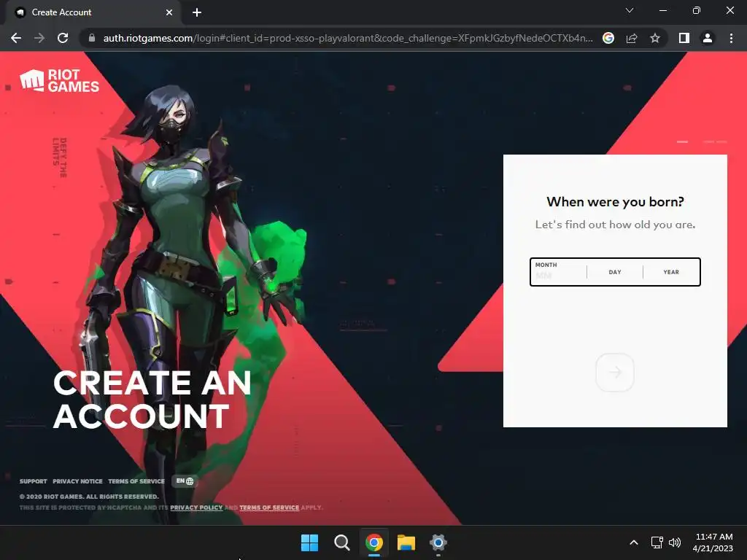747x560 pixels.
Task: Open the Privacy Notice link
Action: (77, 481)
